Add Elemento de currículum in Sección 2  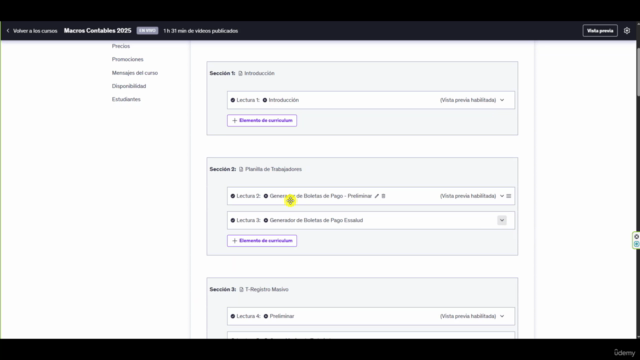point(262,241)
